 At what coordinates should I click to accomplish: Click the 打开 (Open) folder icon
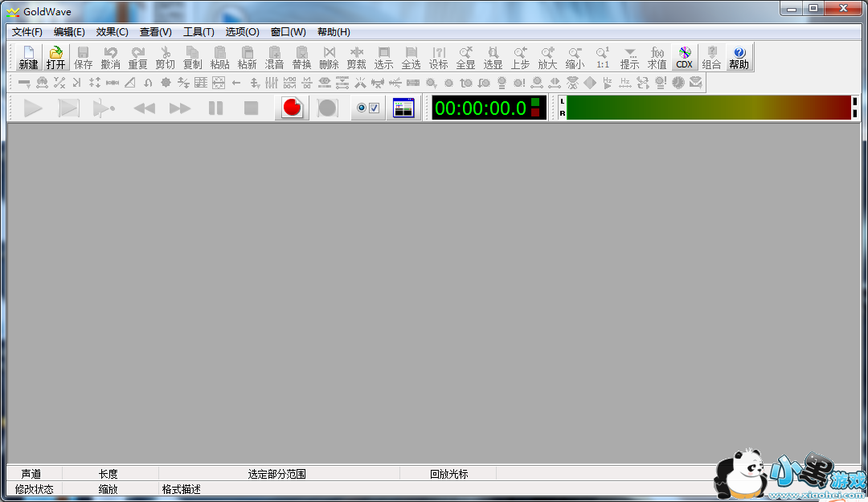tap(55, 58)
